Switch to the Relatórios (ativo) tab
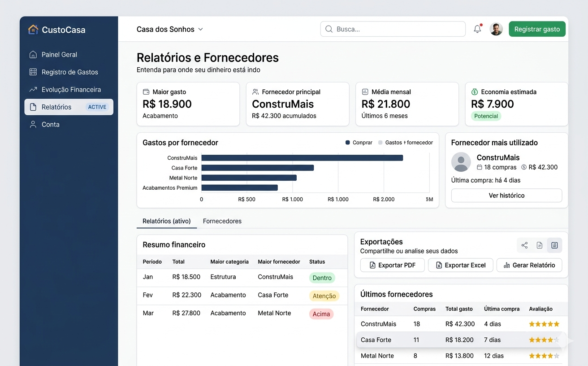Screen dimensions: 588x366 (167, 221)
